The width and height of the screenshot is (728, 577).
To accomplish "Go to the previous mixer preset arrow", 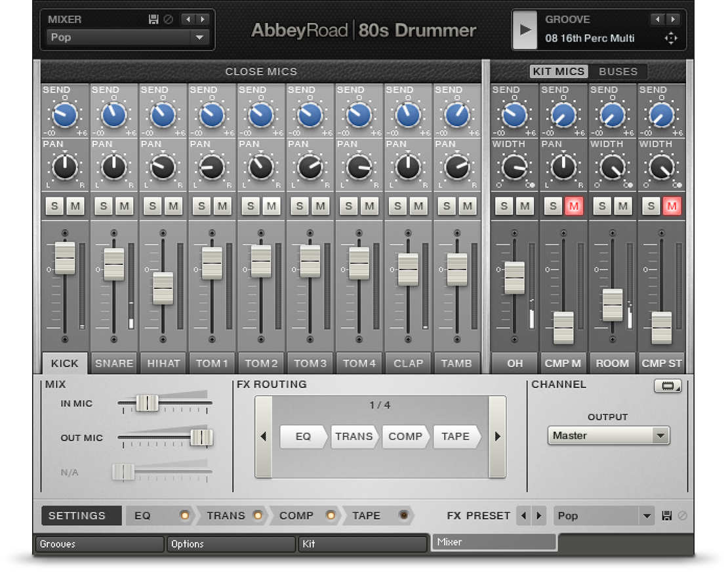I will point(188,19).
